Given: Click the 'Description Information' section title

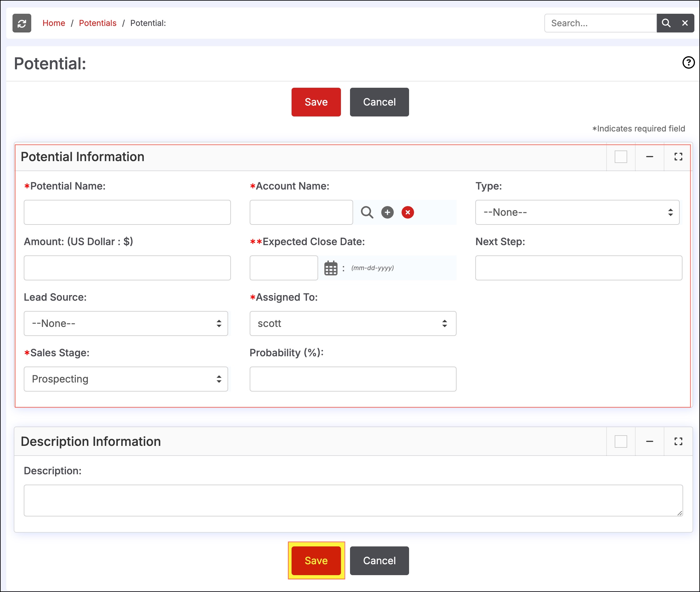Looking at the screenshot, I should pyautogui.click(x=91, y=441).
